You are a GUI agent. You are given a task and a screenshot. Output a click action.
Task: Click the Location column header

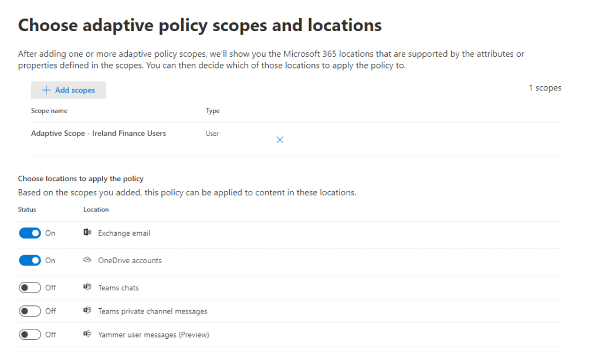96,209
